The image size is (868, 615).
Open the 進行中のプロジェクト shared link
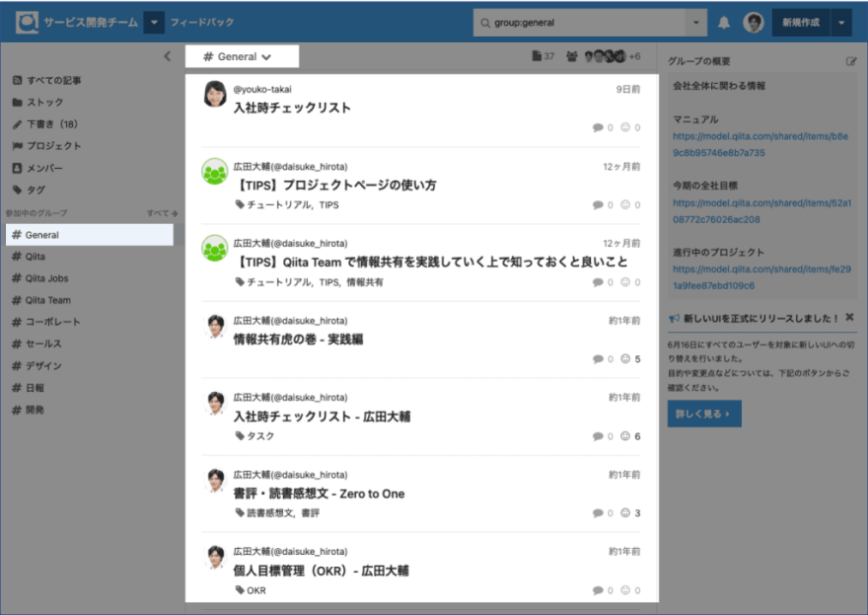(x=761, y=277)
